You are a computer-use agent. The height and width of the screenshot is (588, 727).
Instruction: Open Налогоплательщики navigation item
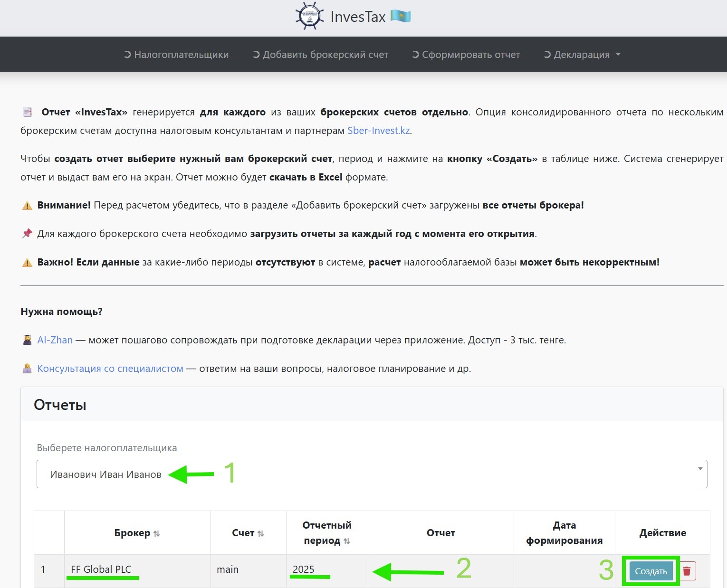tap(176, 55)
